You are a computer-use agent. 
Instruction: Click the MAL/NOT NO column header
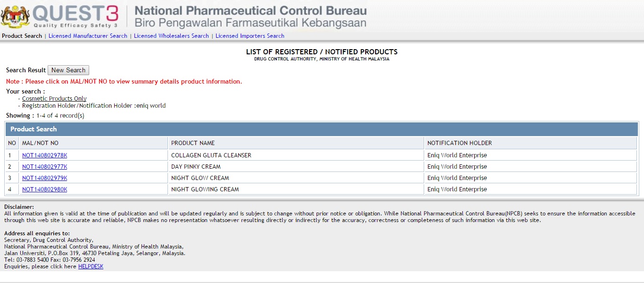point(40,143)
